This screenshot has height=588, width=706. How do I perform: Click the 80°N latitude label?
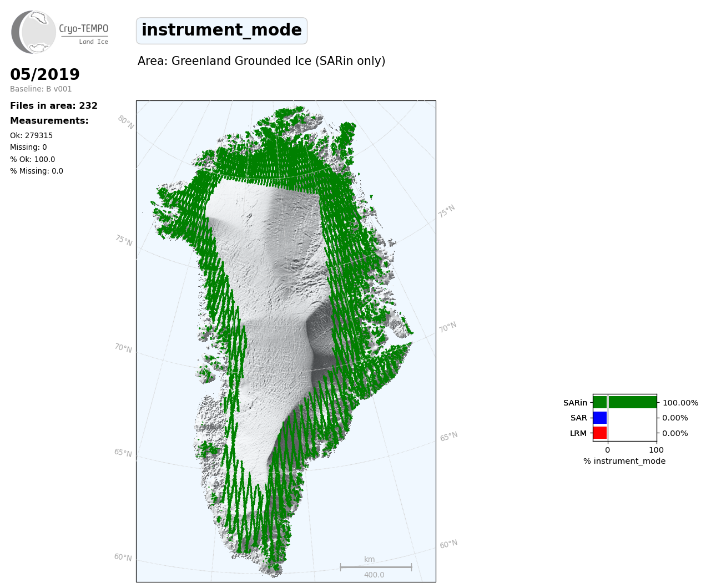pos(126,122)
